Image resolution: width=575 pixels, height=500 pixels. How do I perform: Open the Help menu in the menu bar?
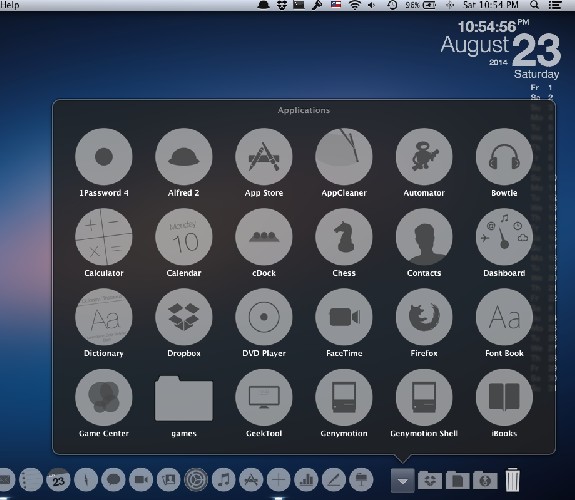pos(10,5)
